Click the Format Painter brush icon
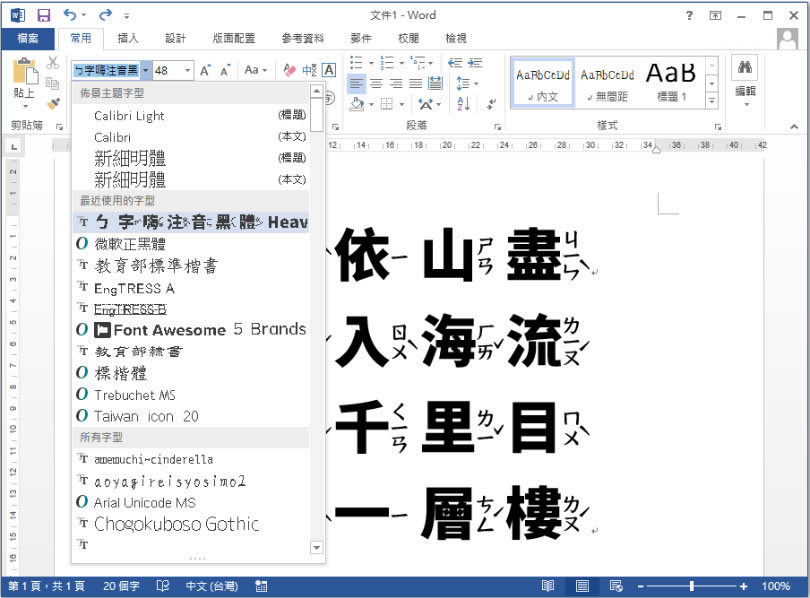810x598 pixels. point(54,103)
